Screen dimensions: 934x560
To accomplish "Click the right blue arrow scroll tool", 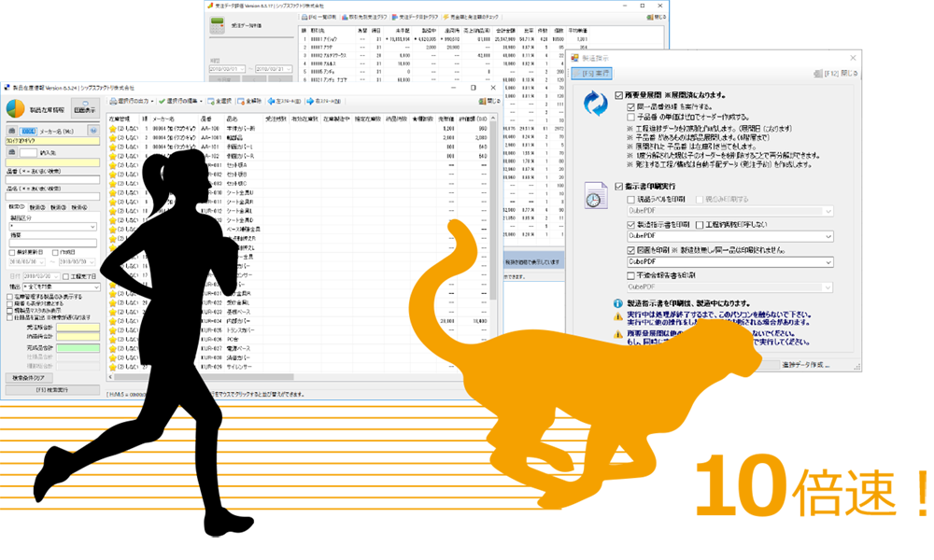I will [x=323, y=101].
